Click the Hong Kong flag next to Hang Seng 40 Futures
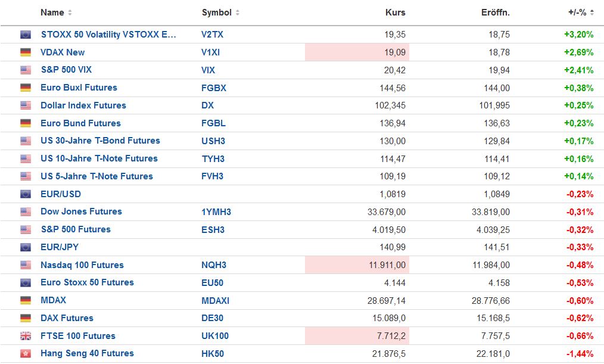 pos(25,353)
